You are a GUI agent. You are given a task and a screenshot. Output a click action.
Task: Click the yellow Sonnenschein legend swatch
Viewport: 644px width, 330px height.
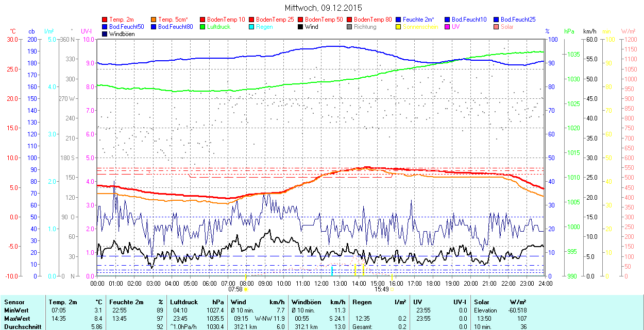point(399,27)
